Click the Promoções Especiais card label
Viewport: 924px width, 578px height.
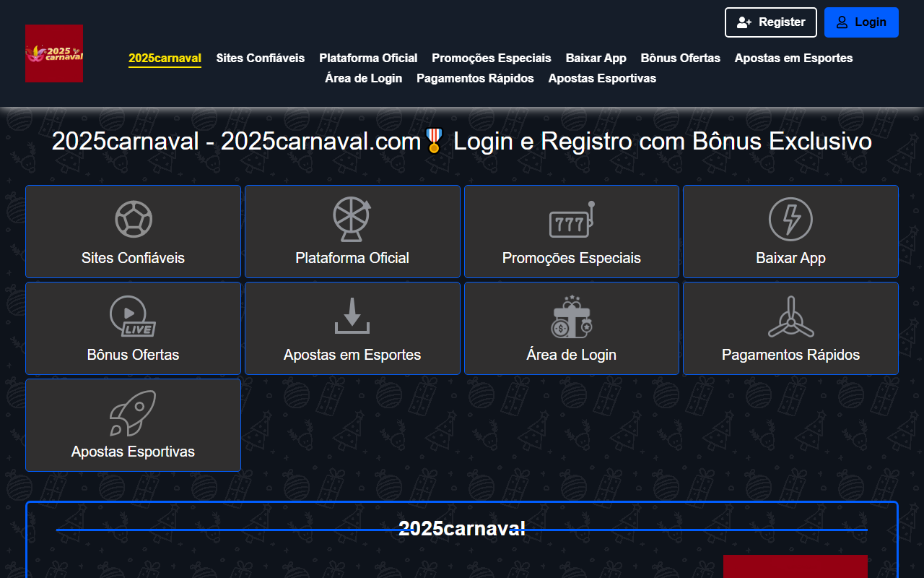572,258
